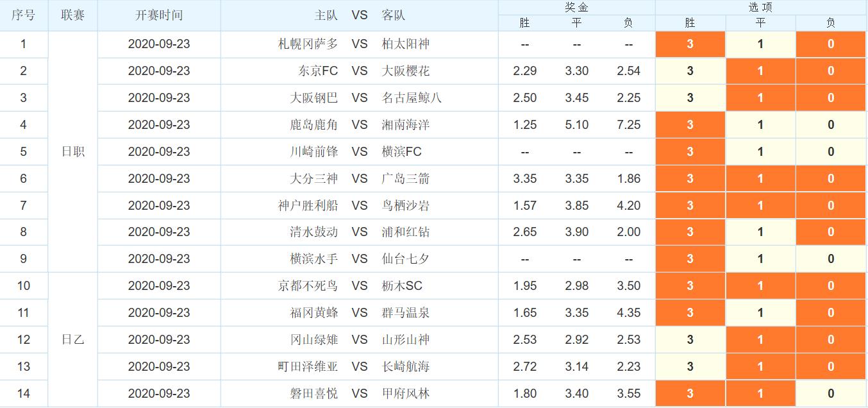
Task: Click home team 京都不死鸟
Action: coord(308,286)
